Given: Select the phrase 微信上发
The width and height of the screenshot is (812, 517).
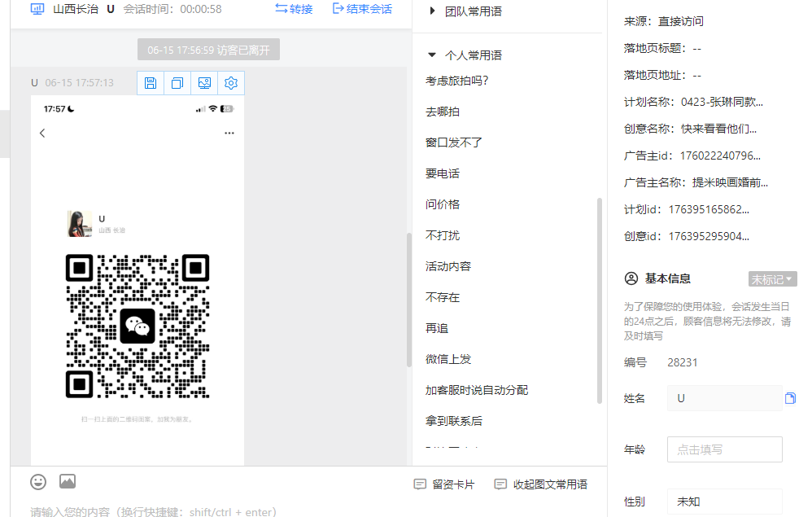Looking at the screenshot, I should coord(448,359).
